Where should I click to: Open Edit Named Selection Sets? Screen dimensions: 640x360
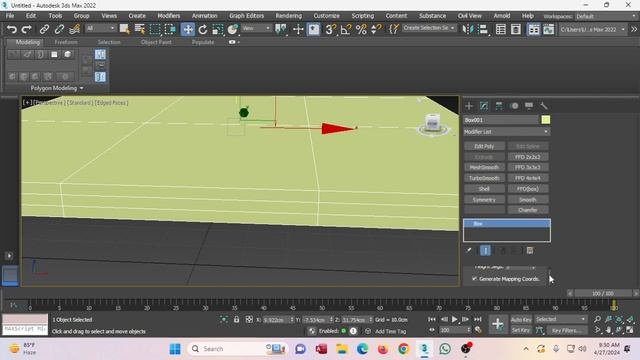tap(394, 29)
